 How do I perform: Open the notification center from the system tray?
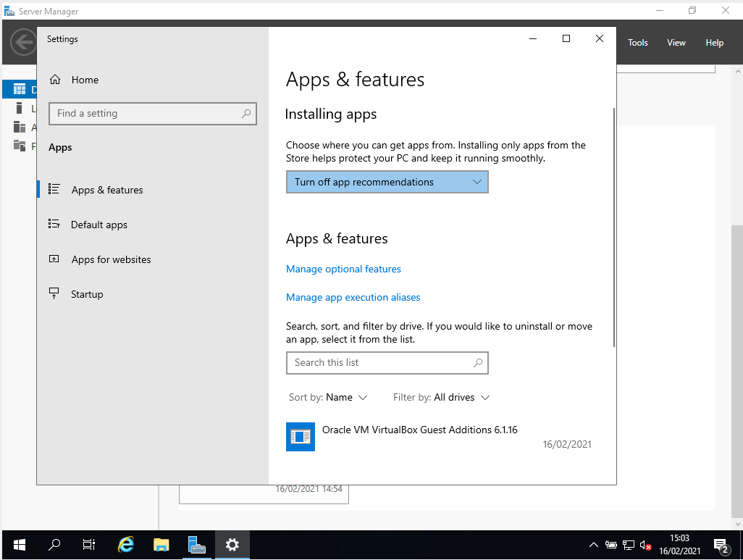720,544
